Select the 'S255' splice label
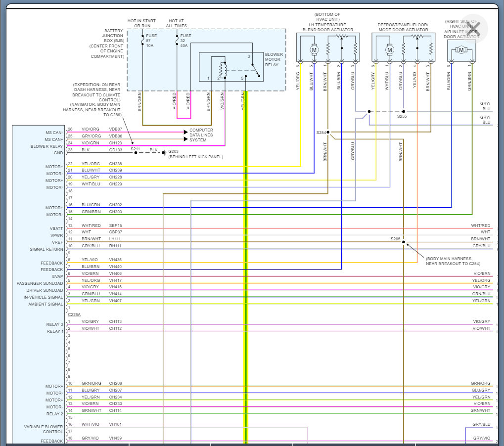The width and height of the screenshot is (504, 446). [x=402, y=116]
